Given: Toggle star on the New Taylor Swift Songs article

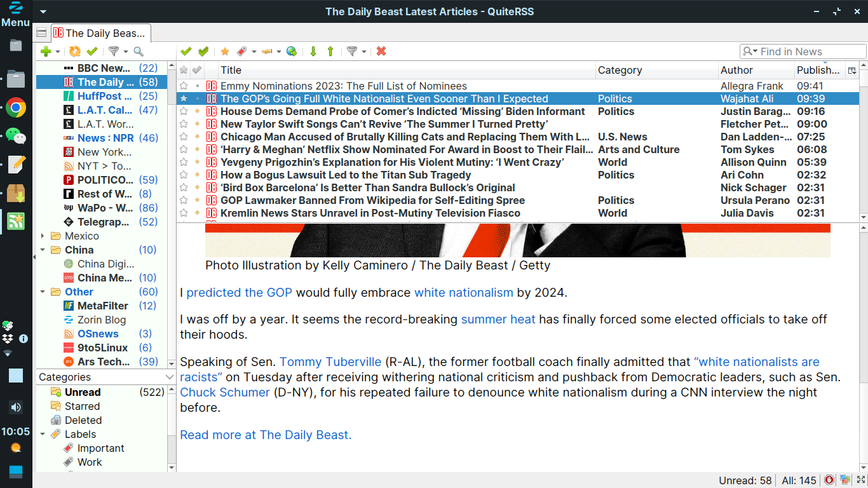Looking at the screenshot, I should pos(184,124).
